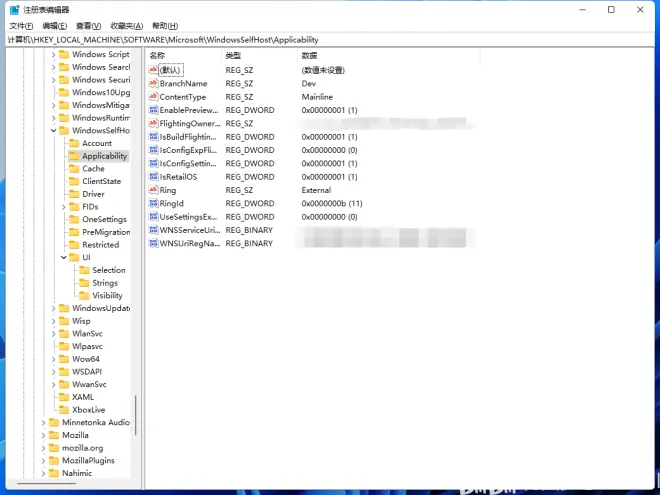Click the DWORD icon beside EnablePreview
The width and height of the screenshot is (660, 495).
[x=153, y=110]
